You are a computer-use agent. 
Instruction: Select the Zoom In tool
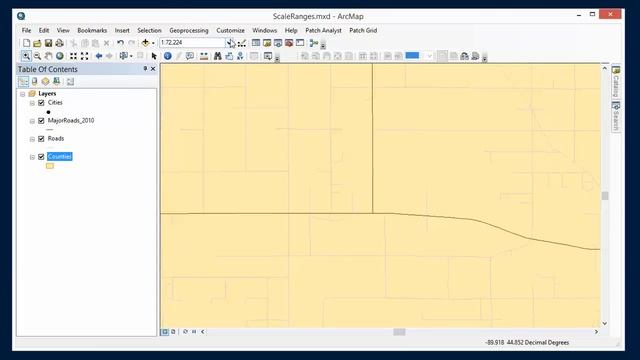point(26,56)
